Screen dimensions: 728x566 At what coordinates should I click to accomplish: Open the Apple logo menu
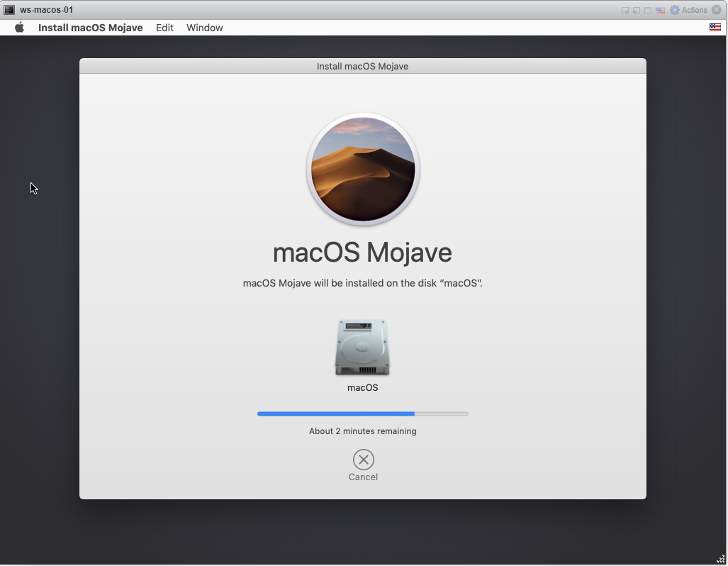[19, 28]
